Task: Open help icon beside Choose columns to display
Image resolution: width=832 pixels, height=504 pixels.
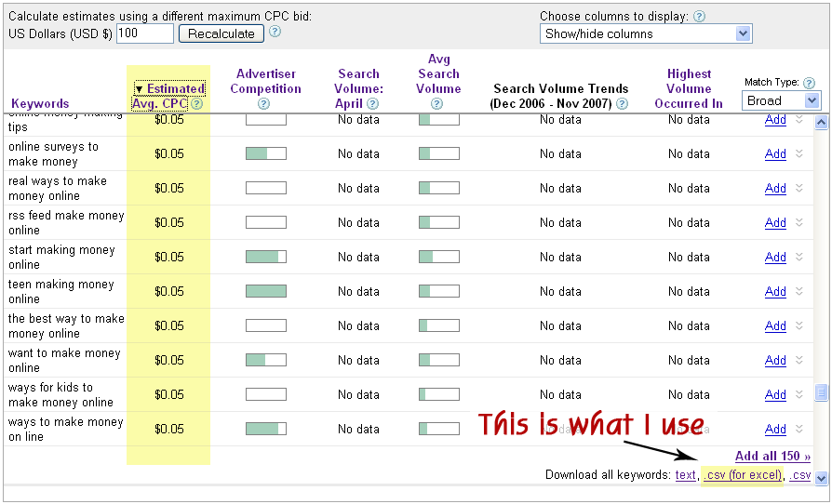Action: click(x=699, y=17)
